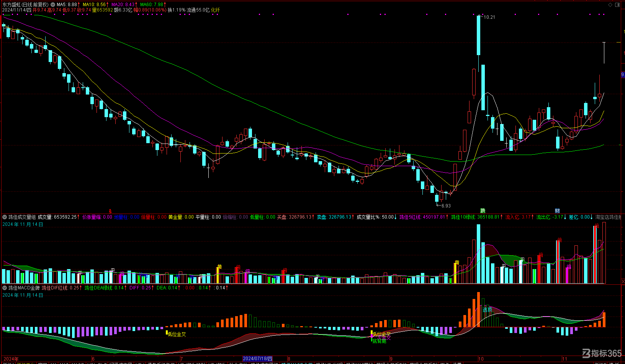Select the highlighted 2024/07/18/四 date marker
Screen dimensions: 625x364
[x=258, y=359]
